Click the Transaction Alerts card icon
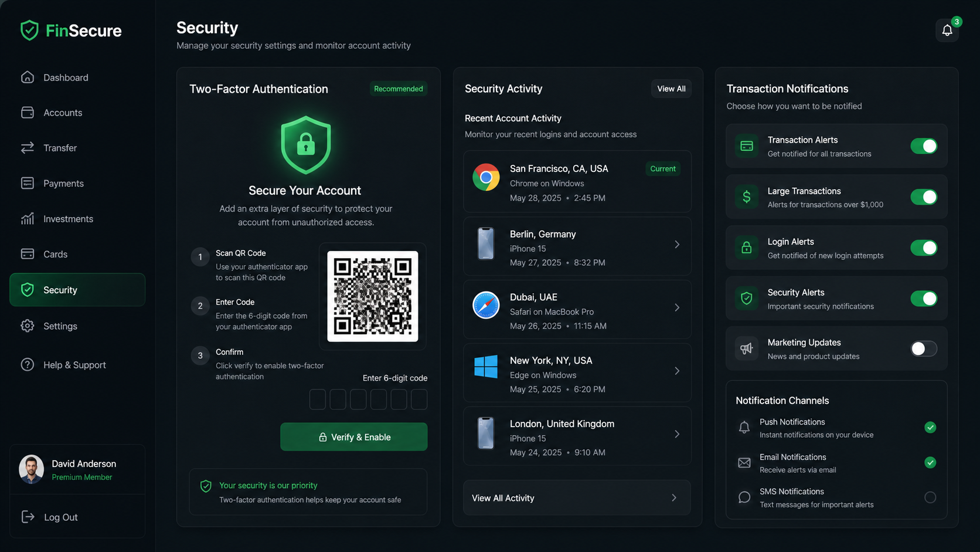The height and width of the screenshot is (552, 980). (747, 146)
